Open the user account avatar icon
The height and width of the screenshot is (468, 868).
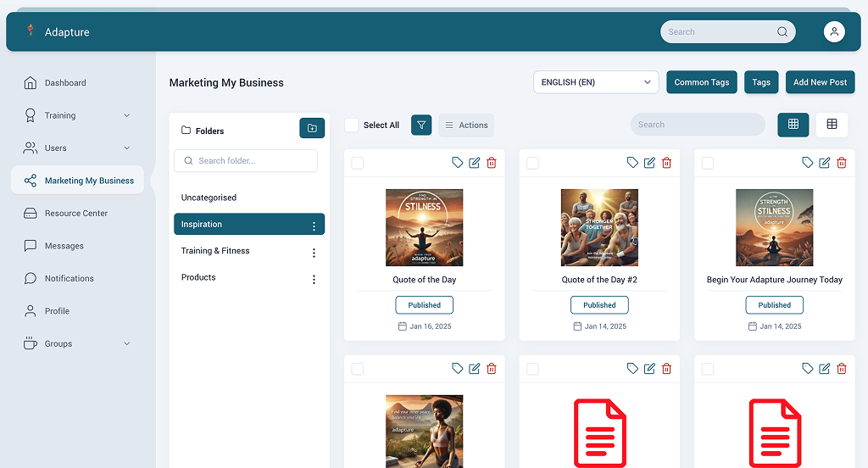pos(834,32)
